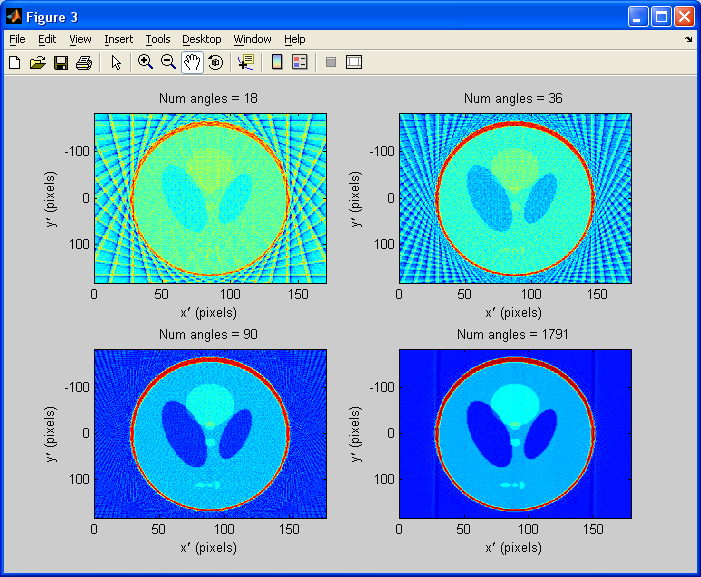Viewport: 701px width, 577px height.
Task: Click the x' (pixels) label under the 18-angle plot
Action: 208,312
